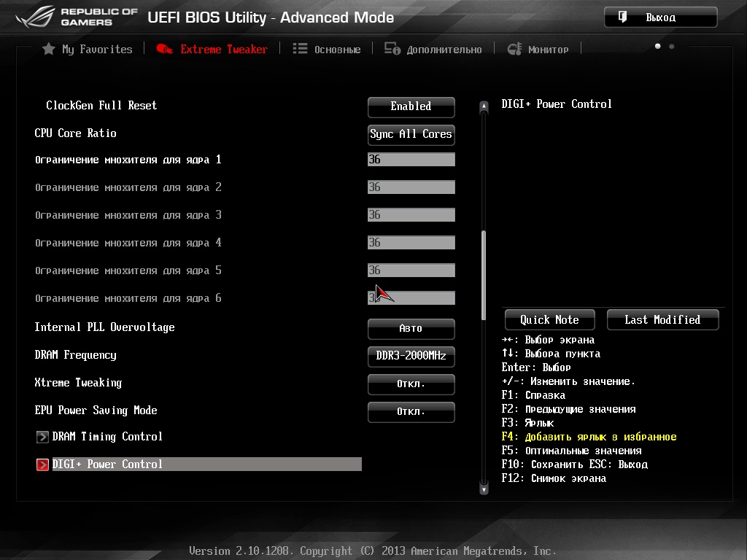
Task: Click the F2 Предыдущие значения hint
Action: coord(568,409)
